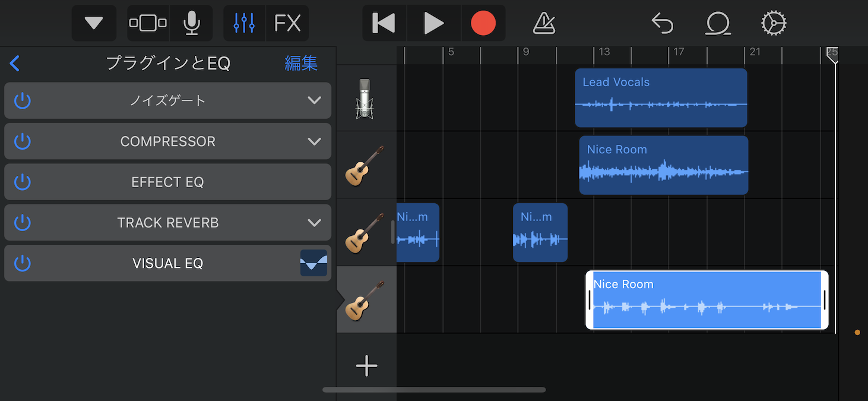Undo the last action

click(x=663, y=23)
